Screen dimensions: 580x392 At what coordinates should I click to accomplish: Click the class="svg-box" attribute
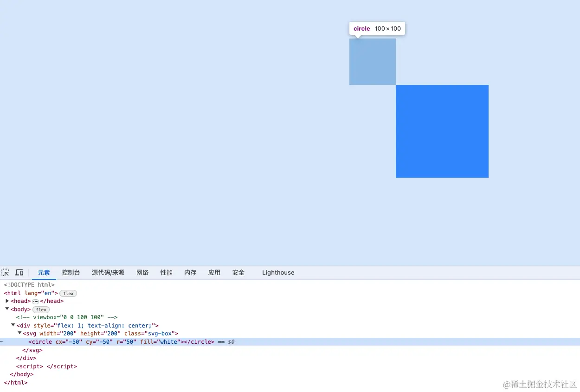coord(149,334)
